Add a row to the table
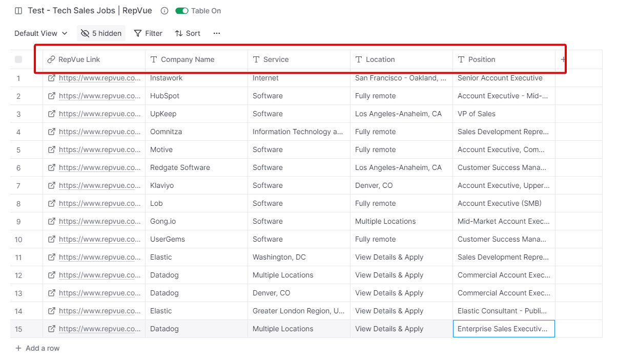 tap(37, 348)
